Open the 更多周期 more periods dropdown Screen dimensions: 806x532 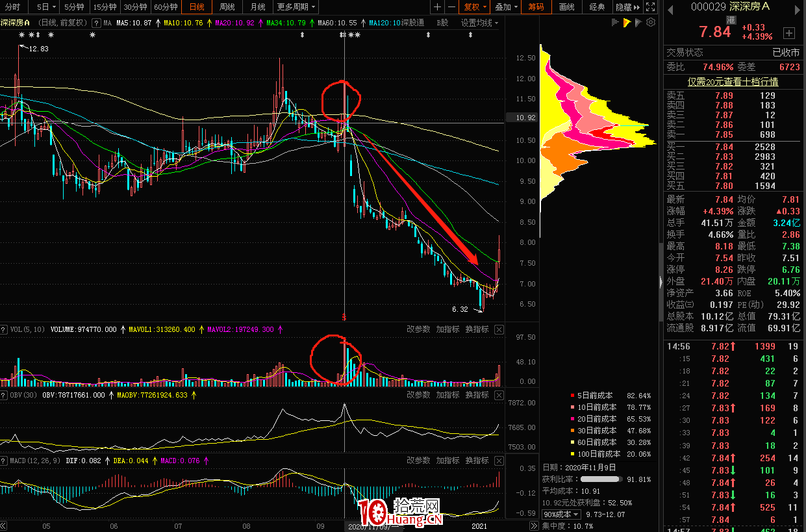(x=296, y=7)
